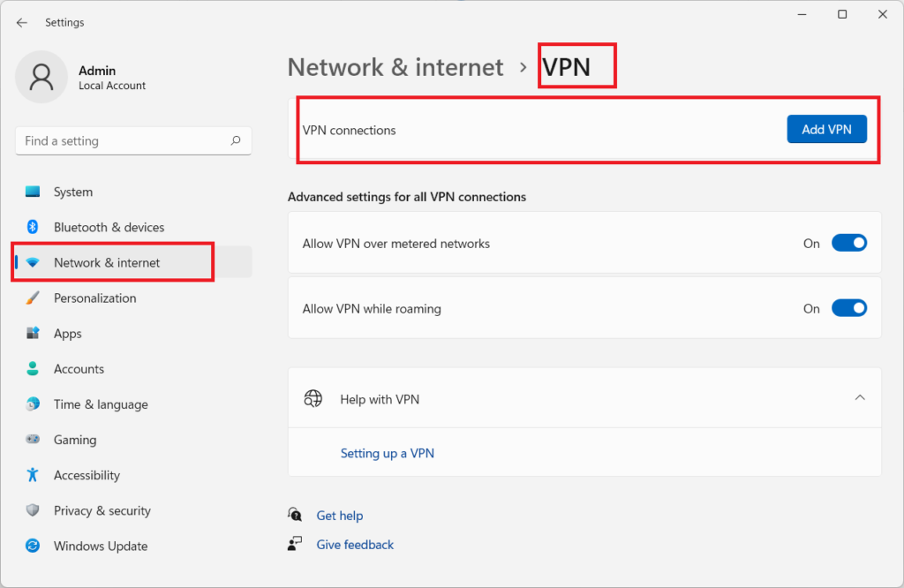Click the Network wifi icon

(x=33, y=262)
